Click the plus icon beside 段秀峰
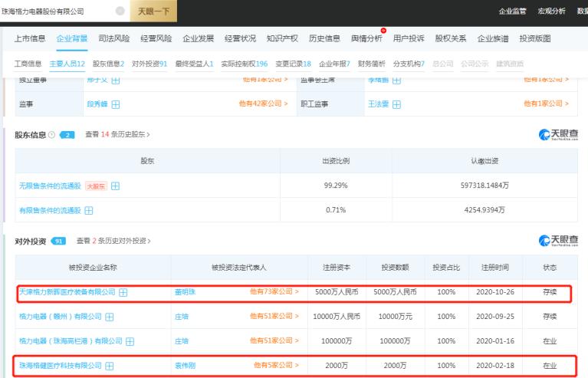 (116, 104)
